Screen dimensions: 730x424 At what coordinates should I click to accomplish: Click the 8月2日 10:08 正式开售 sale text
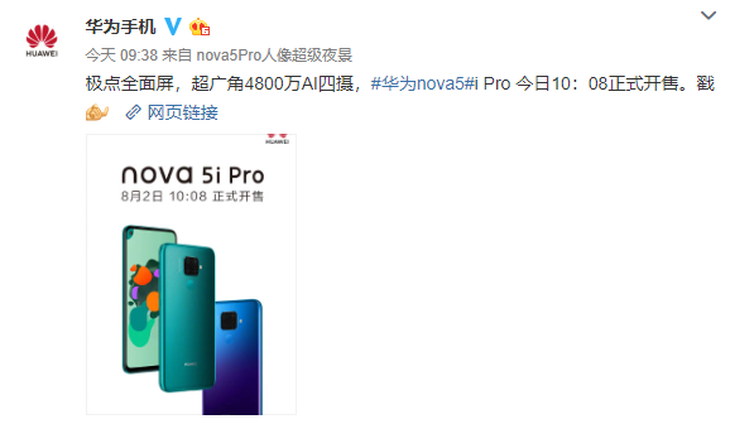pyautogui.click(x=192, y=196)
